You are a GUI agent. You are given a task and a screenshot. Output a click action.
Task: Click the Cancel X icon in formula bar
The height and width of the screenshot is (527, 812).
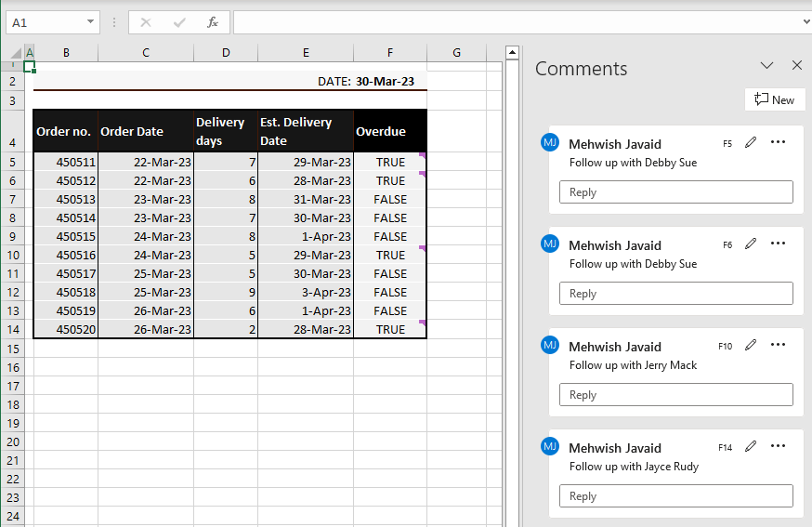pos(146,21)
